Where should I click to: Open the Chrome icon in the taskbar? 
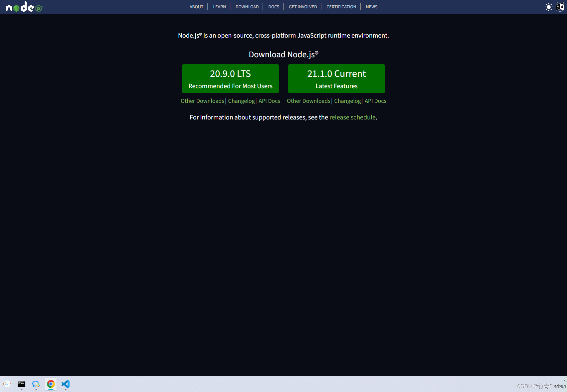pos(51,384)
